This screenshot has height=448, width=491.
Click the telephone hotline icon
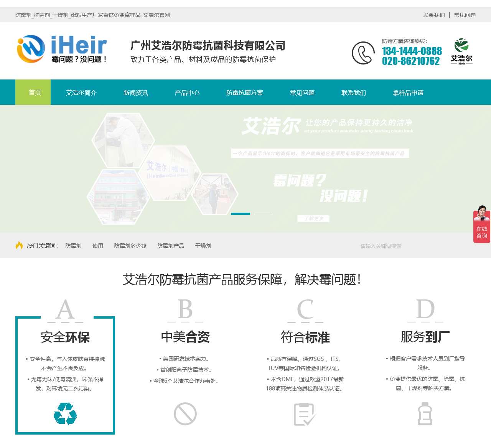point(363,53)
